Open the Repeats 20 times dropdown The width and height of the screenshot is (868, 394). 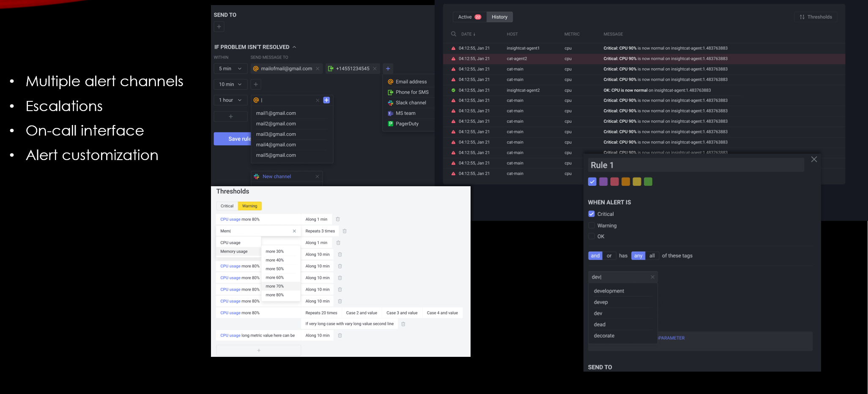pyautogui.click(x=321, y=313)
